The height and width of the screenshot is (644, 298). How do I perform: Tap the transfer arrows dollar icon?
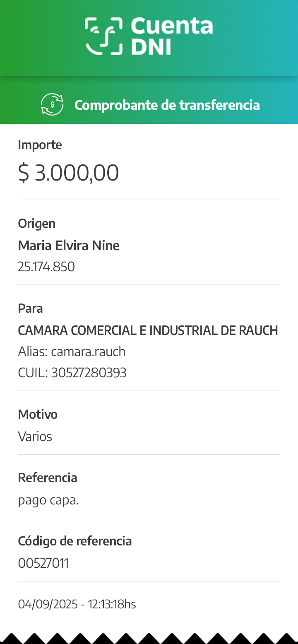coord(52,105)
